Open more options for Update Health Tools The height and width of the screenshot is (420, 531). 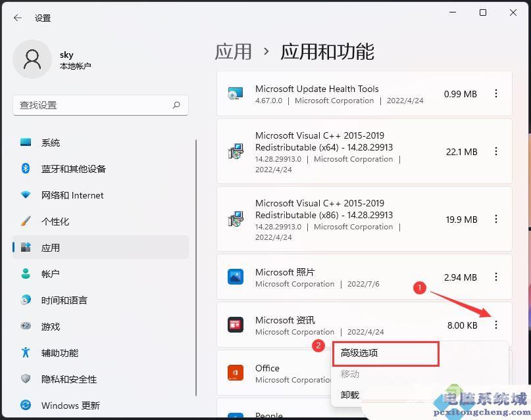coord(495,93)
